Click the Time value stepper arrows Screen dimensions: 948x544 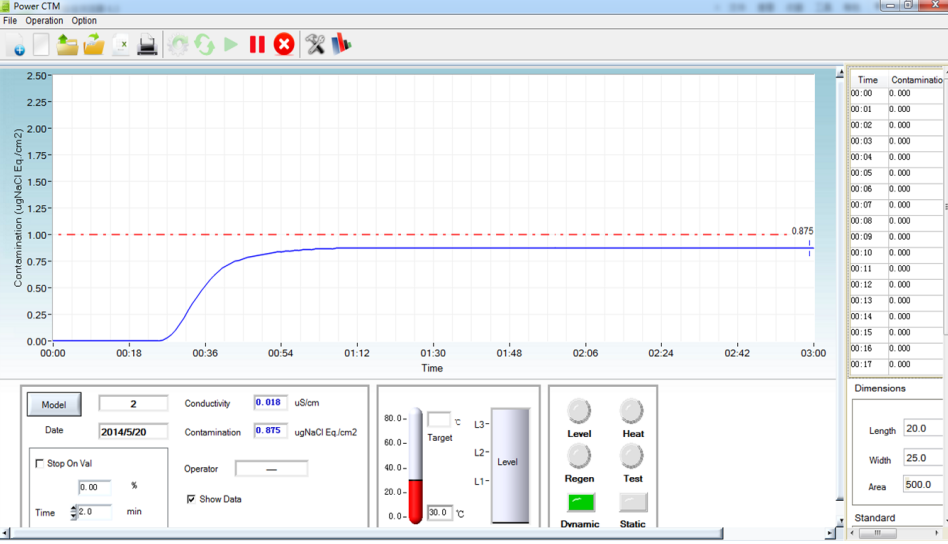point(73,512)
